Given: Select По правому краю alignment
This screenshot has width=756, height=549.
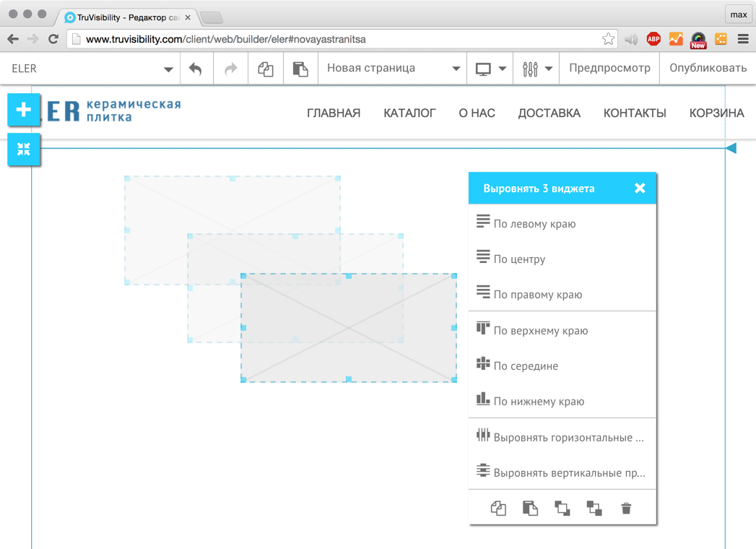Looking at the screenshot, I should point(562,294).
